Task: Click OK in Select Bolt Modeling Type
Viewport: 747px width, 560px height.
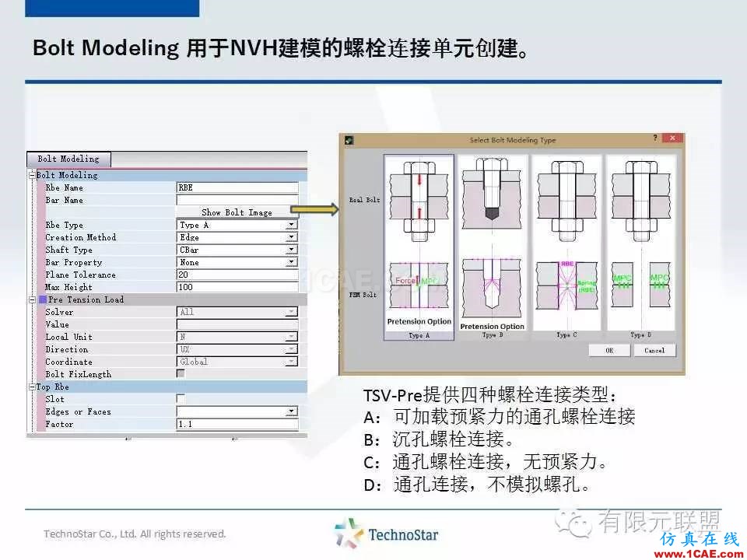Action: [609, 351]
